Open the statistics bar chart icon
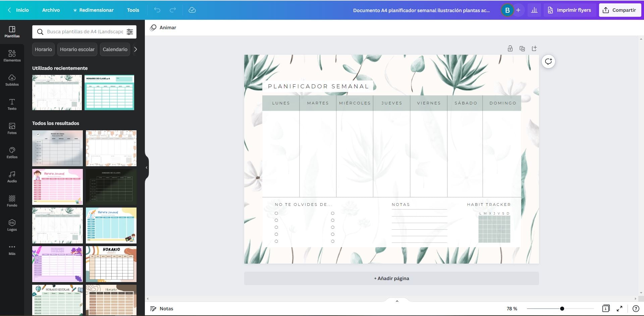Image resolution: width=644 pixels, height=316 pixels. [534, 10]
